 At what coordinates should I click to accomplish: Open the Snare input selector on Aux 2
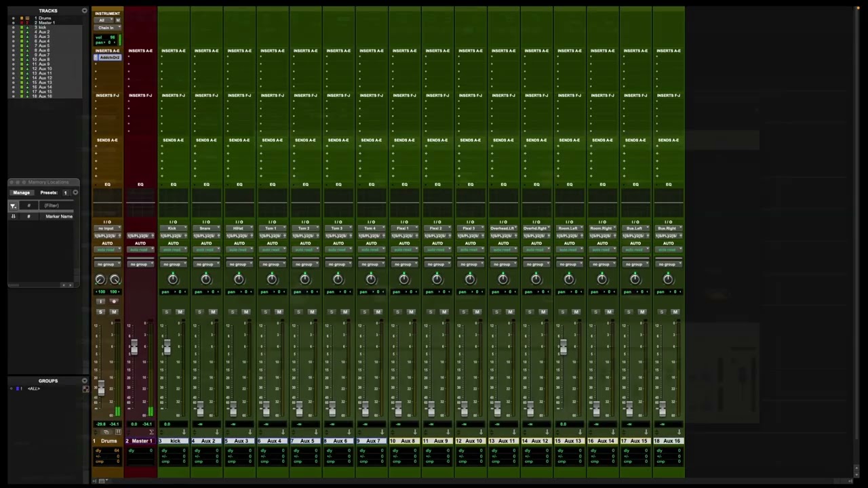pyautogui.click(x=206, y=229)
